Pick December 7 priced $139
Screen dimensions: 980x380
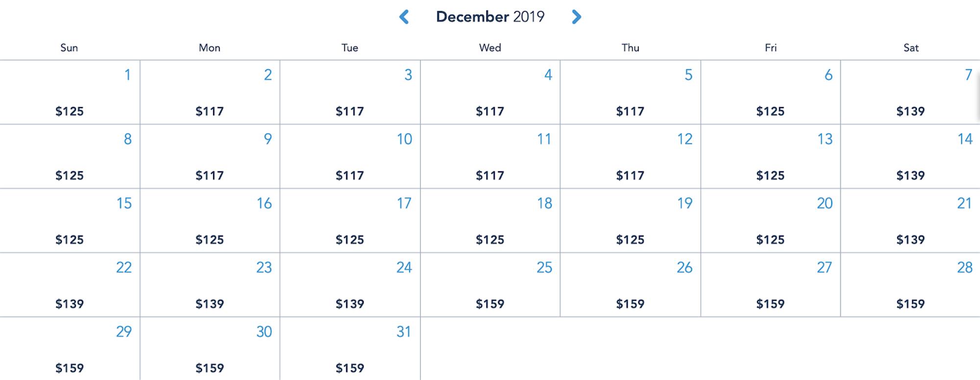click(x=910, y=93)
